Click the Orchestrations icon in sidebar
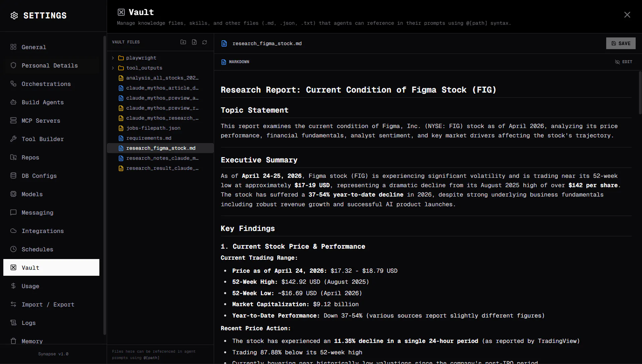The width and height of the screenshot is (642, 364). pos(13,84)
